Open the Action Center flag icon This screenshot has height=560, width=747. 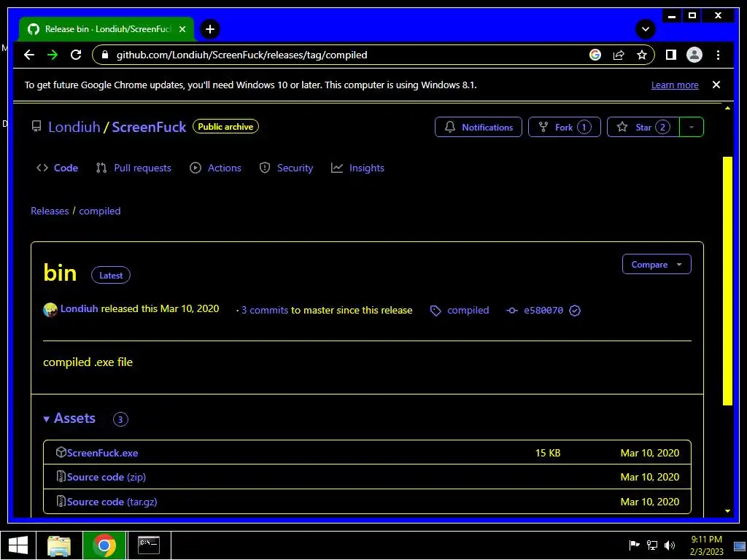pos(634,545)
